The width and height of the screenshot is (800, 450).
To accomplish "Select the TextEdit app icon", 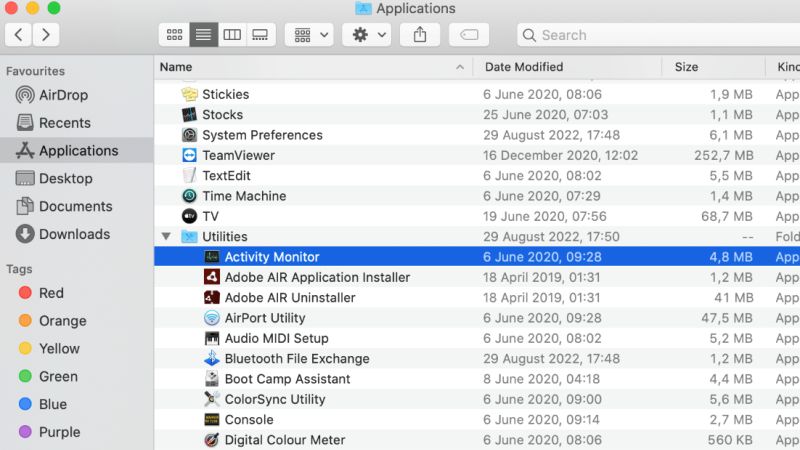I will coord(189,176).
